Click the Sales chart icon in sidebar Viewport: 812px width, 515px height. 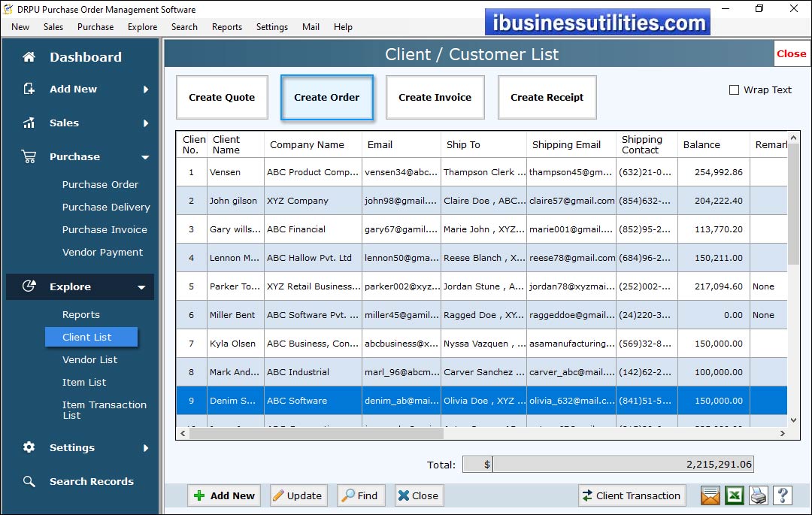point(29,123)
